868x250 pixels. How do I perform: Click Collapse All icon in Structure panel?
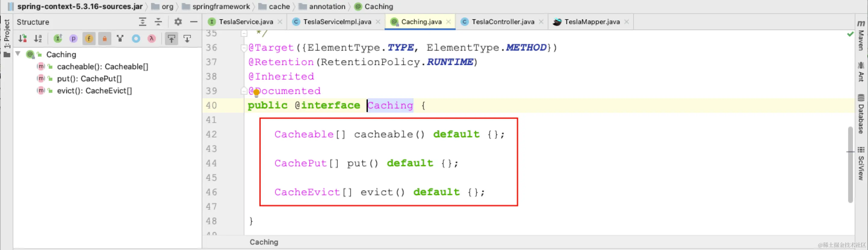[x=158, y=22]
